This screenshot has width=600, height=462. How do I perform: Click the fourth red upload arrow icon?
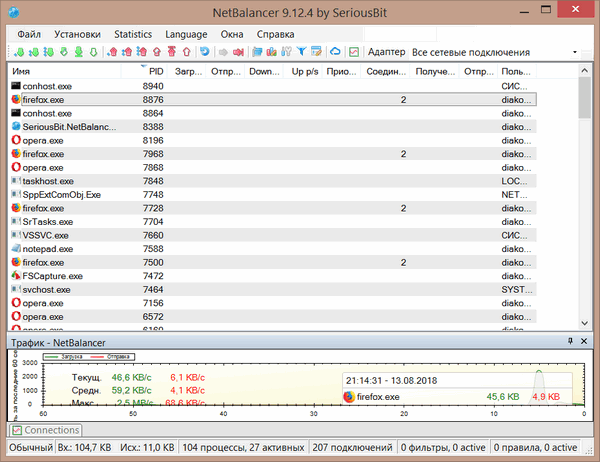[157, 52]
